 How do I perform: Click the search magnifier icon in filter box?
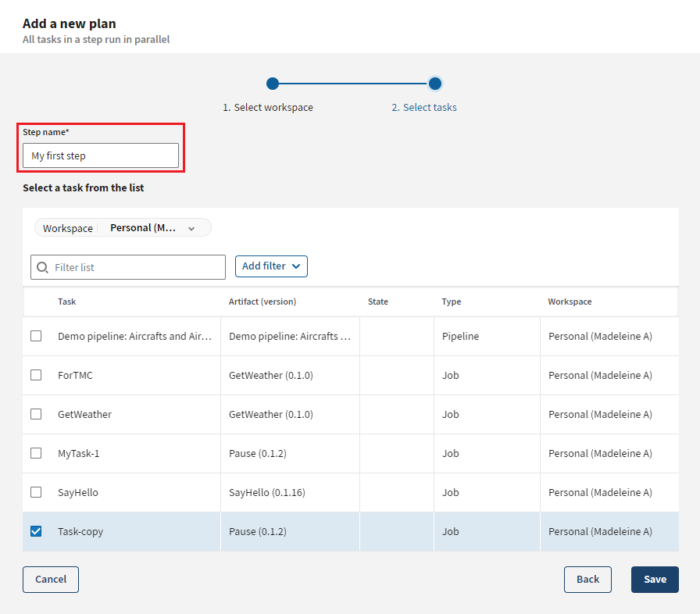click(x=43, y=267)
